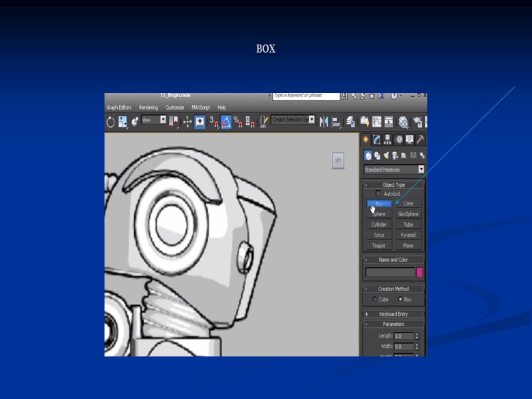Open the Hierarchy panel tab
Screen dimensions: 532x399
click(x=388, y=140)
